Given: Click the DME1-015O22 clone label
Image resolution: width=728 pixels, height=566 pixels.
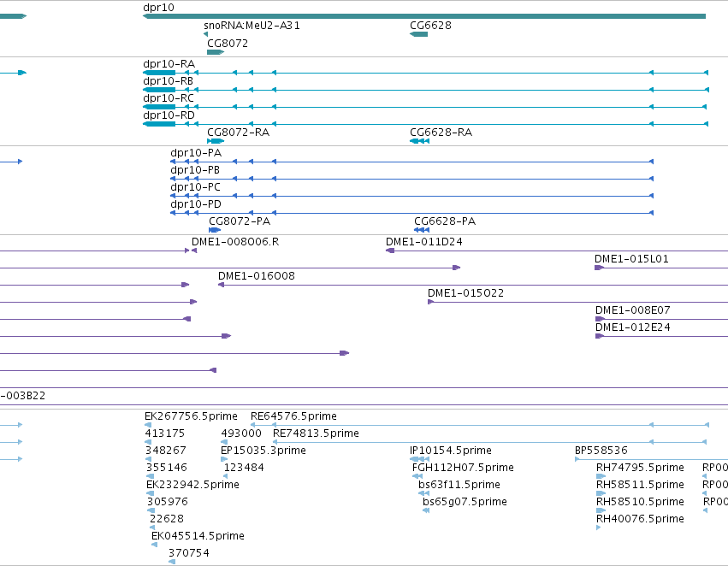Looking at the screenshot, I should tap(465, 293).
